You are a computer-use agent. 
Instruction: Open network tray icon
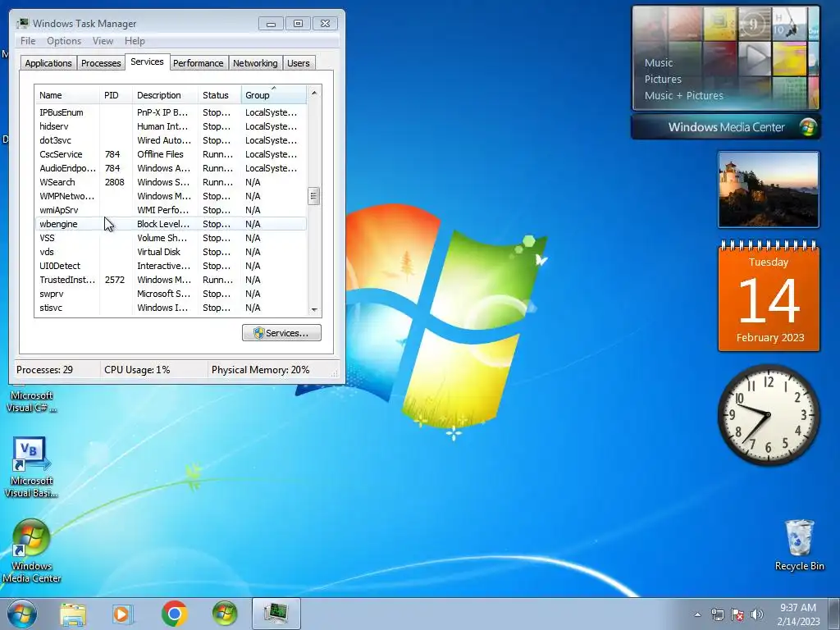pyautogui.click(x=717, y=614)
